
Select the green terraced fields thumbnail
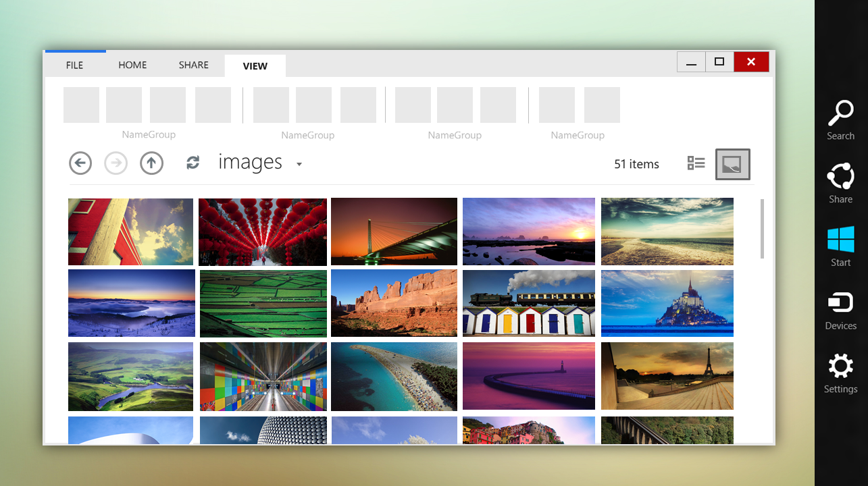[263, 303]
